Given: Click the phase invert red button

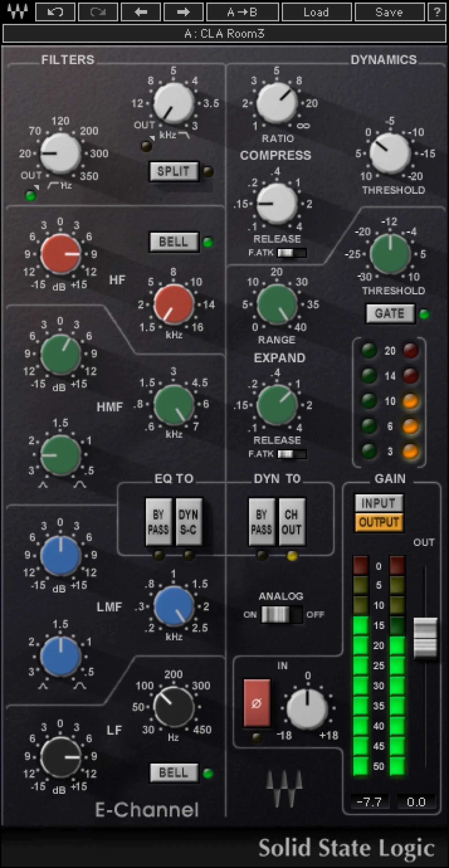Looking at the screenshot, I should point(257,704).
